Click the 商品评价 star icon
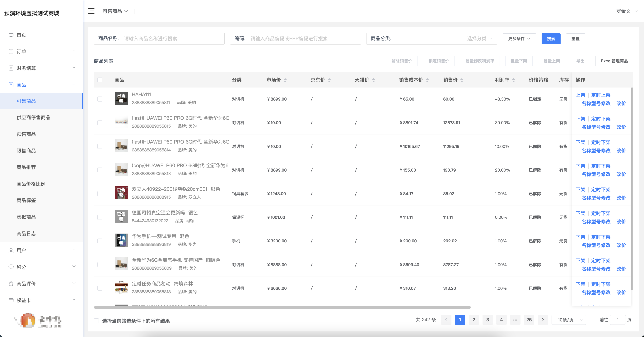Screen dimensions: 644x337 coord(11,283)
